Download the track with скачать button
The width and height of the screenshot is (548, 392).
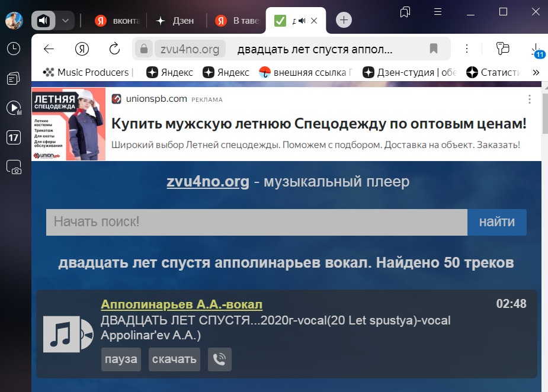(174, 359)
